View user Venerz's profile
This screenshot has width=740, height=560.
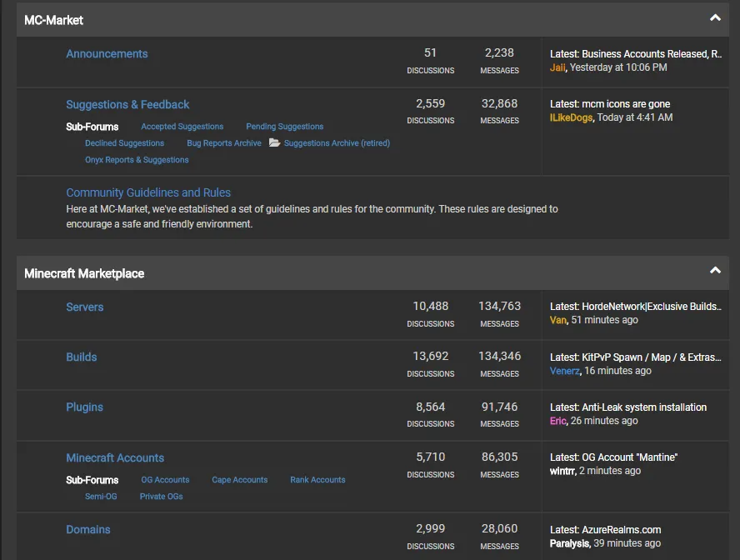click(564, 371)
